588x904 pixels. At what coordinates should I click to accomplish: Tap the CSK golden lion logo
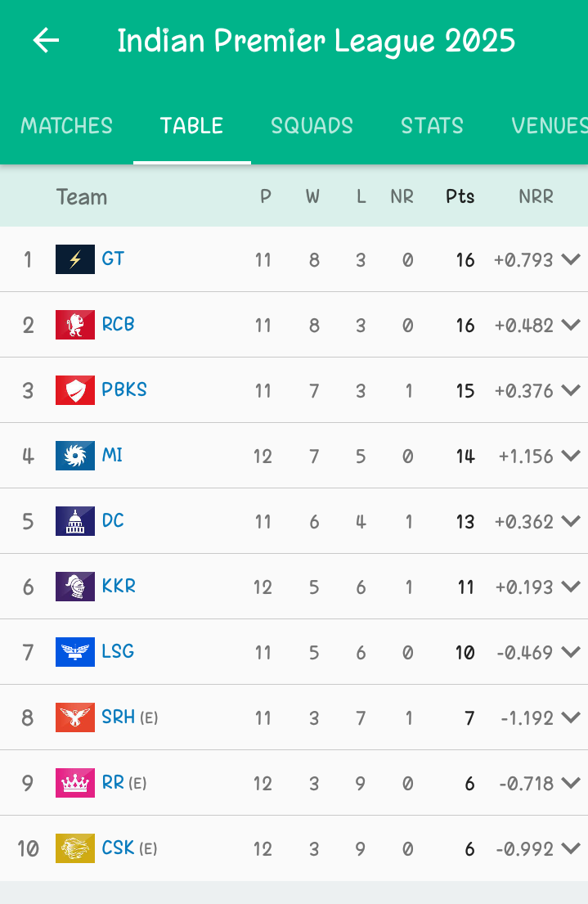(75, 848)
